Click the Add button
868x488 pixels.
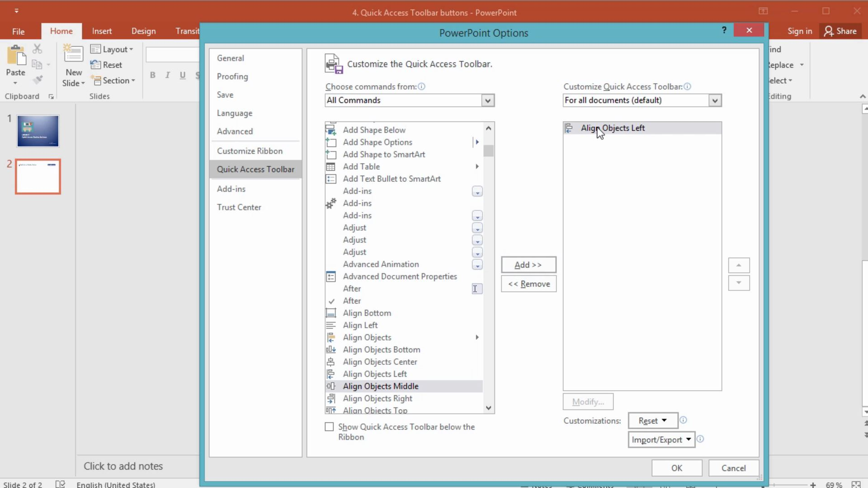tap(528, 264)
